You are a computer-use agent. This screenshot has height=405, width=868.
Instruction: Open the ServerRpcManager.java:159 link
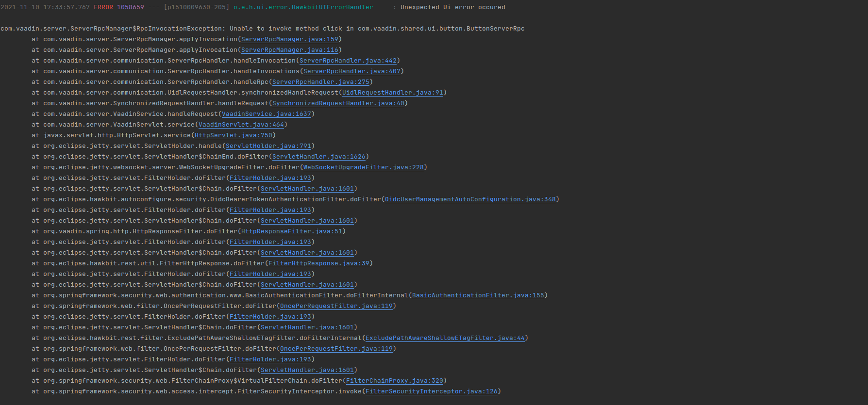click(x=290, y=39)
